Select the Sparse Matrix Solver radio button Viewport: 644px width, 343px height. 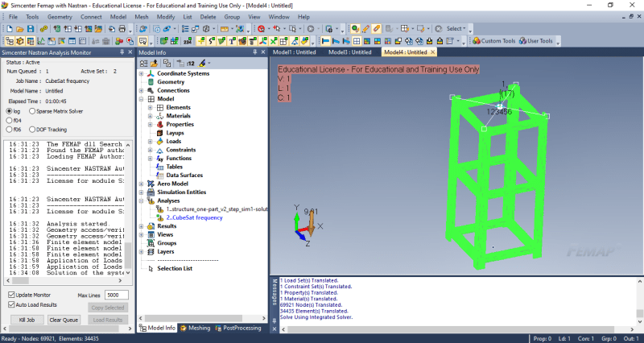click(32, 111)
